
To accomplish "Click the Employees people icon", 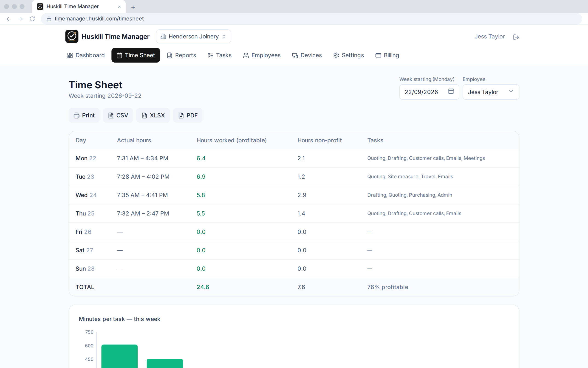I will pyautogui.click(x=246, y=55).
